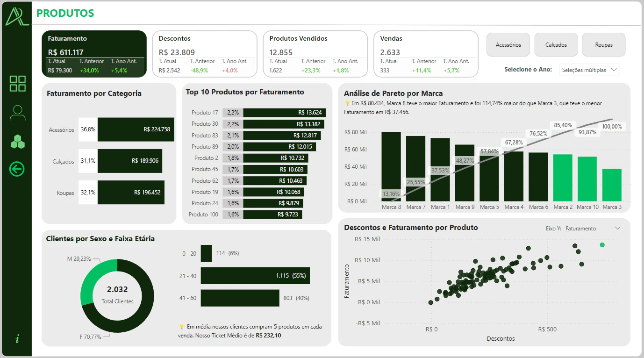The width and height of the screenshot is (644, 358).
Task: Select the products cubes icon in sidebar
Action: [x=18, y=142]
